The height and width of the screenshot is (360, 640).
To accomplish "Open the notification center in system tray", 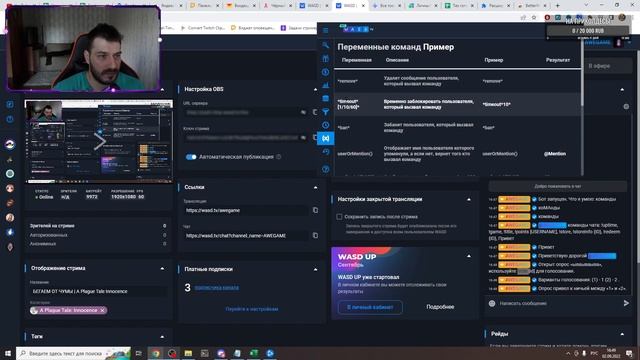I will (x=629, y=353).
